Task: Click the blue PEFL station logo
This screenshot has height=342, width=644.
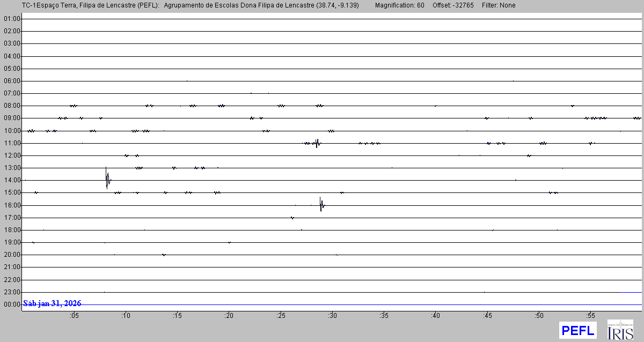Action: [577, 330]
